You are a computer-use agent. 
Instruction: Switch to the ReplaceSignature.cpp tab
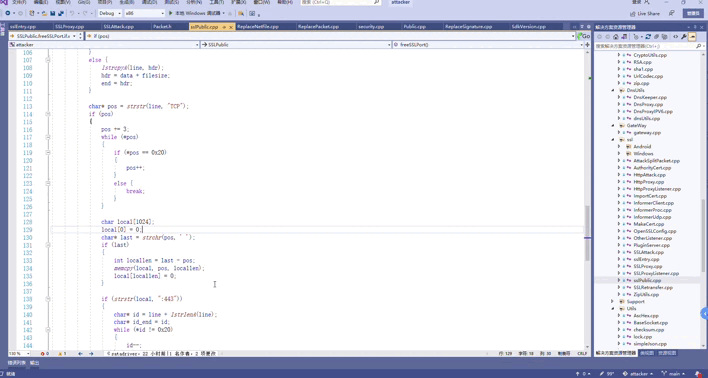[x=468, y=27]
